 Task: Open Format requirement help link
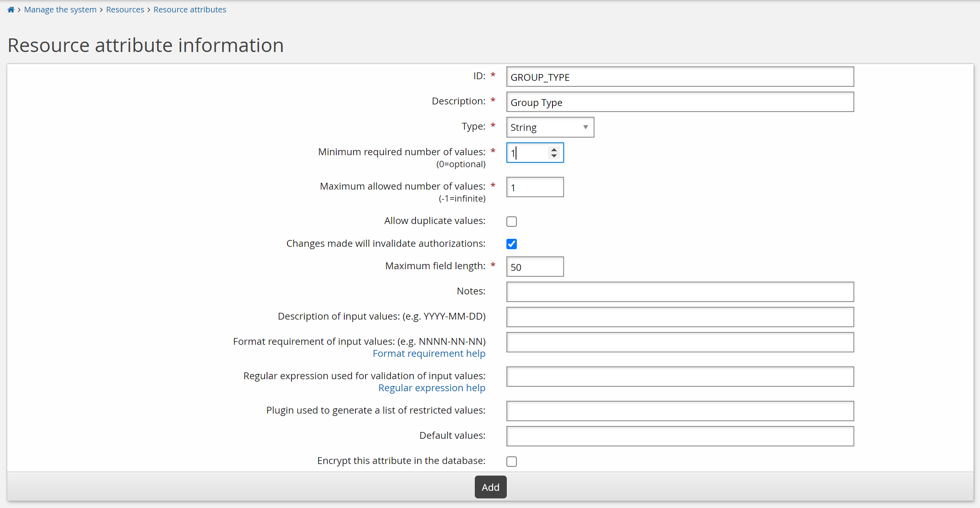point(429,354)
